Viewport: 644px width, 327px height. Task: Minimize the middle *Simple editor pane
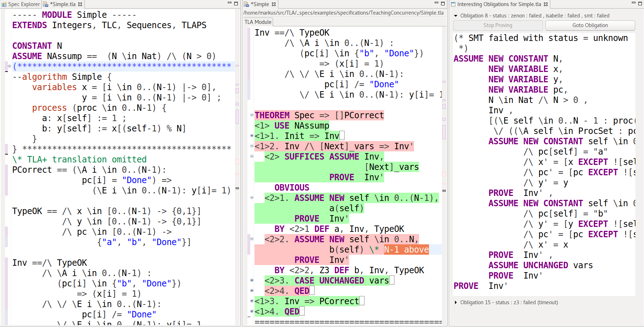click(x=436, y=3)
